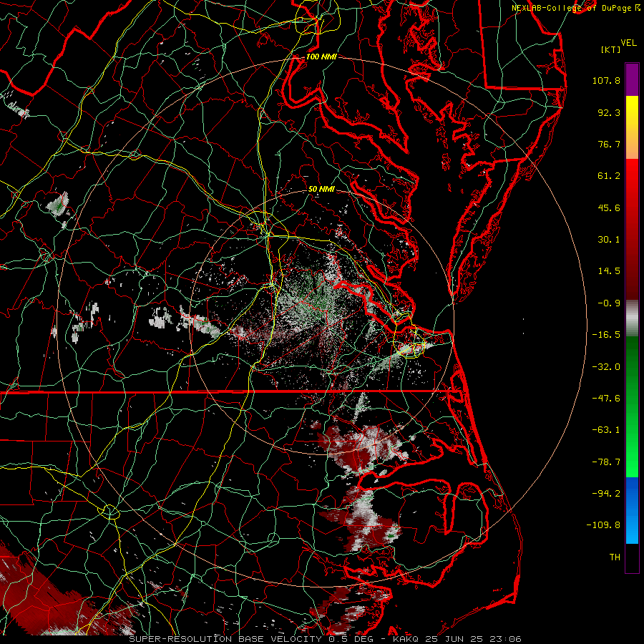The width and height of the screenshot is (644, 644).
Task: Click the gray near-zero color bar segment
Action: pos(632,316)
